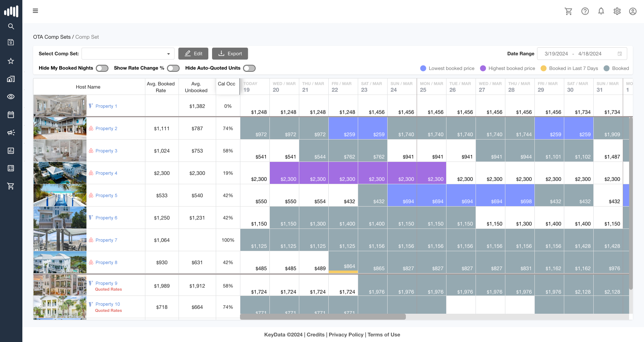
Task: Enable Show Rate Change %
Action: [173, 68]
